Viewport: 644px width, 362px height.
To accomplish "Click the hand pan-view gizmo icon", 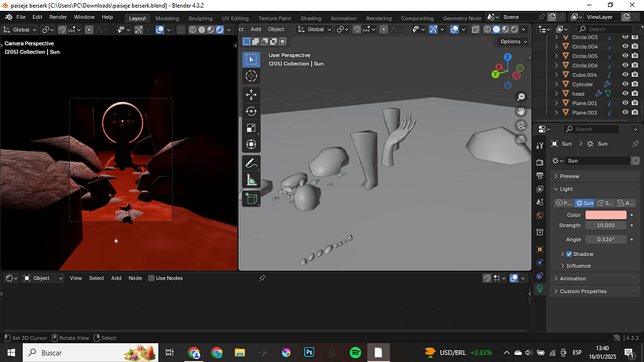I will (521, 112).
